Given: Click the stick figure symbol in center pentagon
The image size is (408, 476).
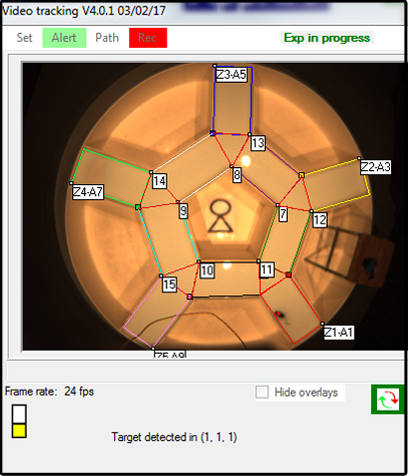Looking at the screenshot, I should pyautogui.click(x=220, y=216).
